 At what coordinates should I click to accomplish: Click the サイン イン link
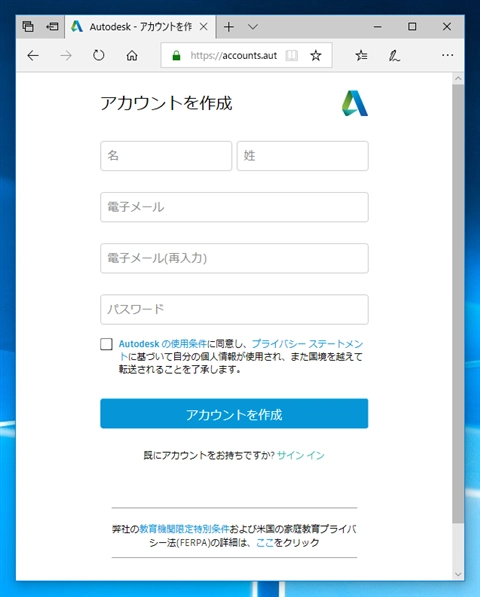coord(301,455)
